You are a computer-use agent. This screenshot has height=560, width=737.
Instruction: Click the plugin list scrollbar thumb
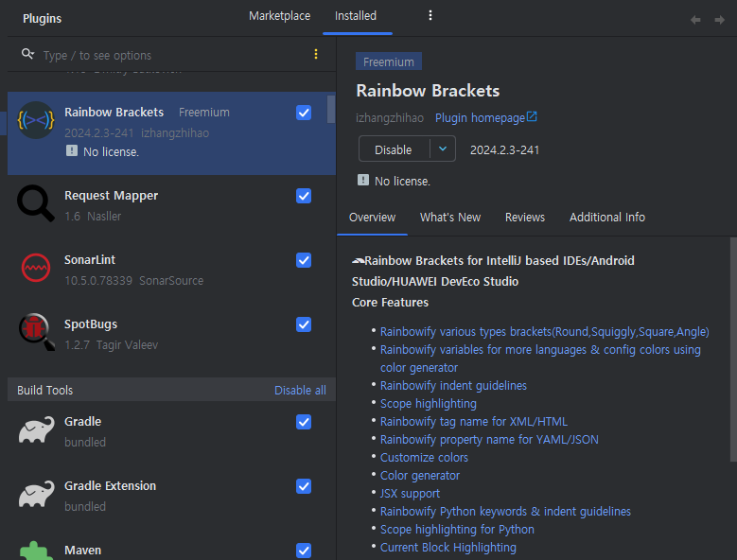[331, 109]
